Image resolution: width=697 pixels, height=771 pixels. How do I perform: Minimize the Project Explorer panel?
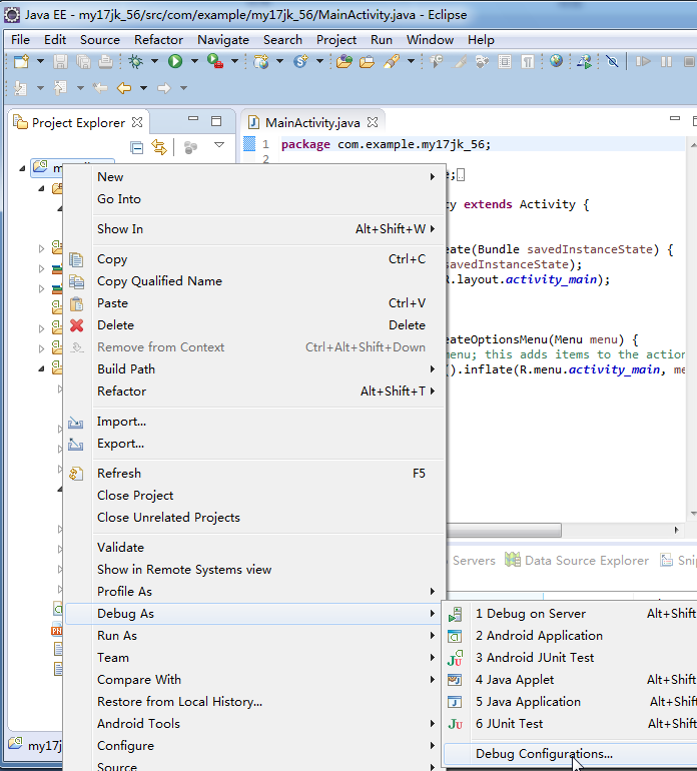coord(193,119)
